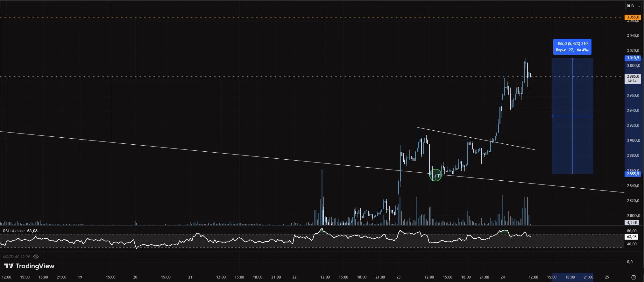Click date label 19 on time axis
The height and width of the screenshot is (282, 644).
point(80,277)
